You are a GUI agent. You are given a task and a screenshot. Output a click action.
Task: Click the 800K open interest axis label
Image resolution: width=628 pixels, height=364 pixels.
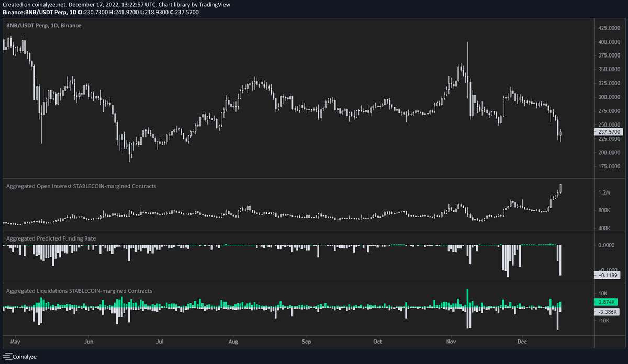(x=605, y=211)
